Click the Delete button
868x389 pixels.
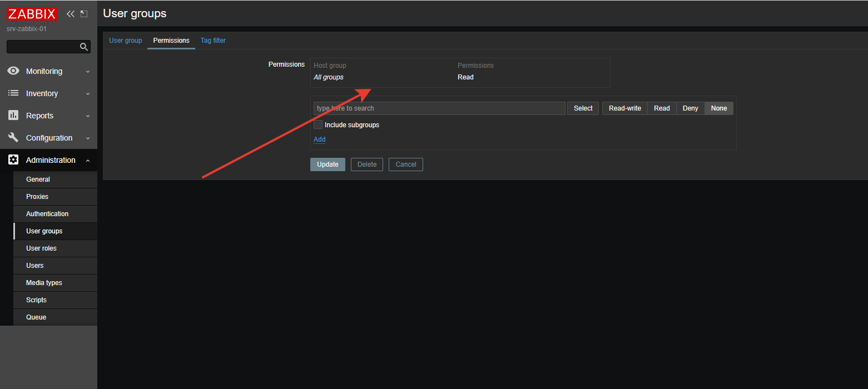coord(367,164)
